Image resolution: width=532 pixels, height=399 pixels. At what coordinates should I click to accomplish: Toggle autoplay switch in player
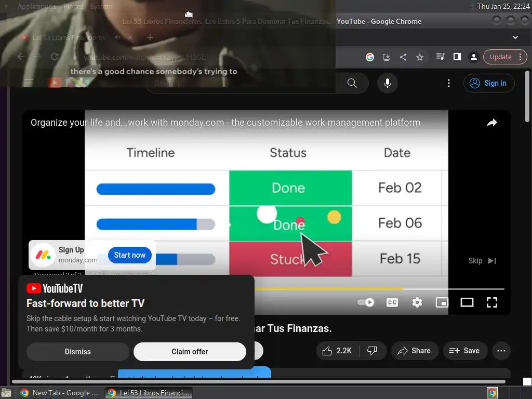[366, 302]
